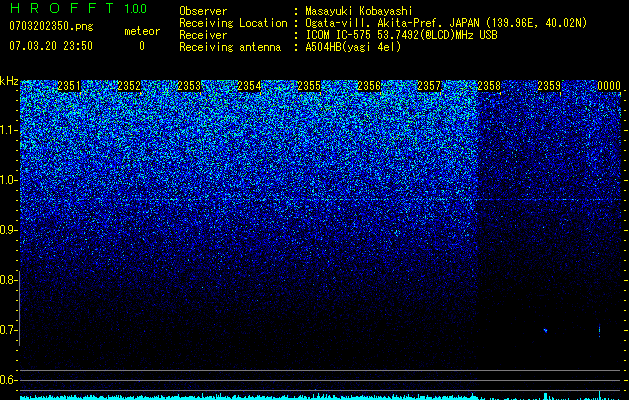Click the Observer field label
Screen dimensions: 629x400
(x=203, y=11)
